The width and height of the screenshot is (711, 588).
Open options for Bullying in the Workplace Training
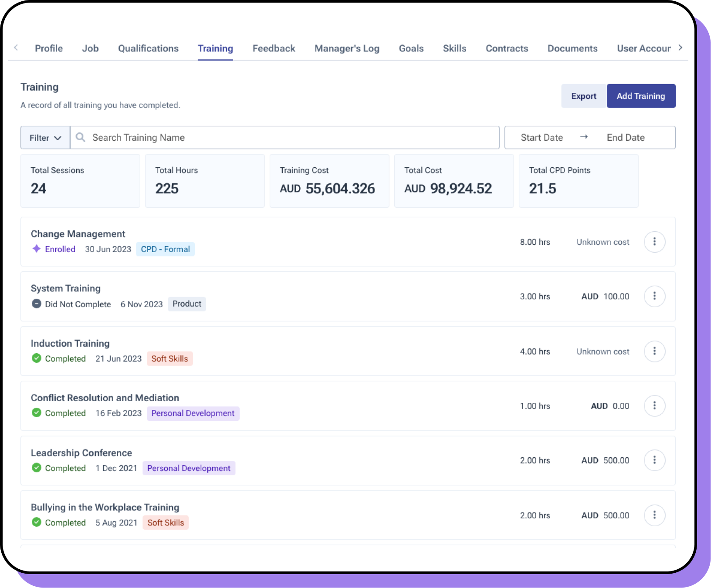[654, 515]
